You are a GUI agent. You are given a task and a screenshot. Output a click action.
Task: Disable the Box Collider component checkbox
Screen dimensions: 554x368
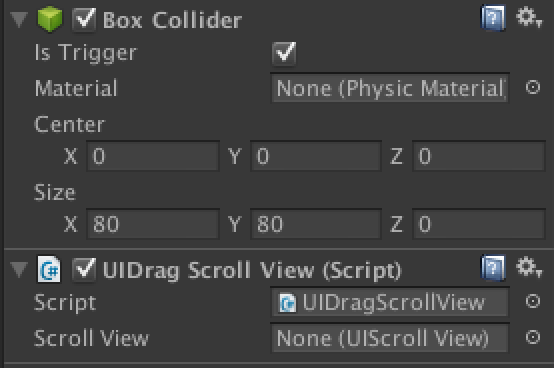click(84, 19)
